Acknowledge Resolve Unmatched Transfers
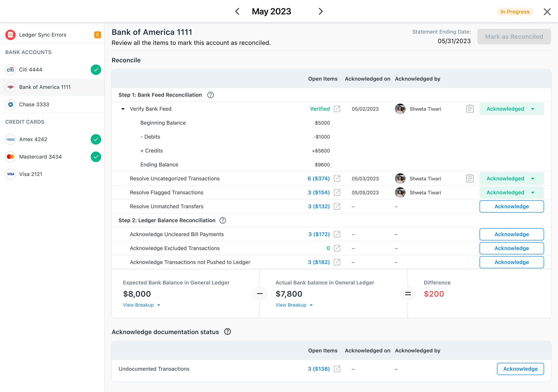 tap(511, 206)
